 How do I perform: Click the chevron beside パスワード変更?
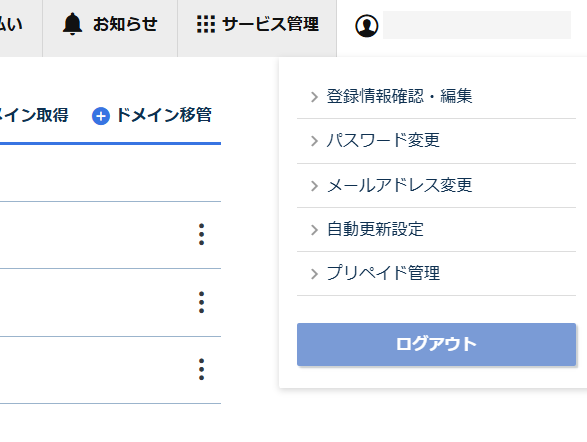click(x=314, y=141)
